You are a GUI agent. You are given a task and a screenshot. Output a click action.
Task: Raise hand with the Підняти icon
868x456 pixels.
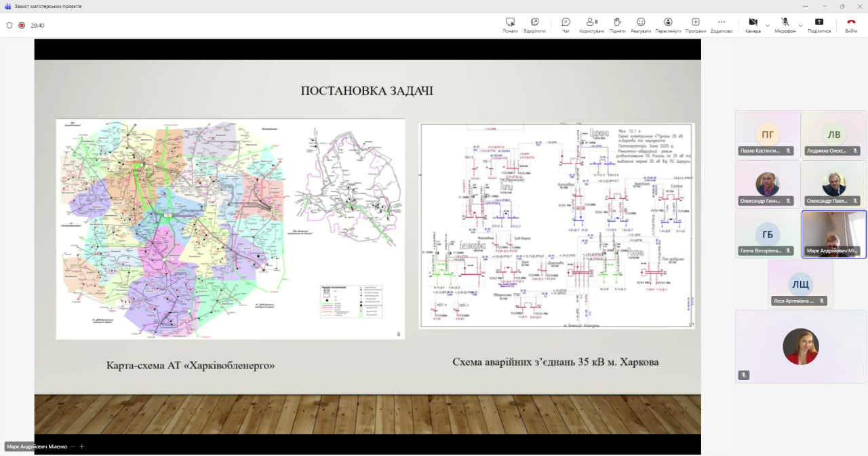(x=617, y=24)
